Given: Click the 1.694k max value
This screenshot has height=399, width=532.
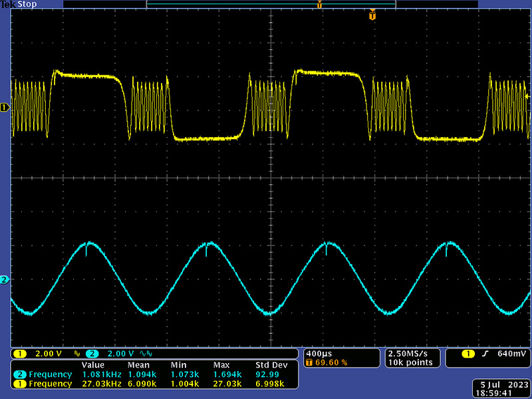Looking at the screenshot, I should pyautogui.click(x=227, y=374).
